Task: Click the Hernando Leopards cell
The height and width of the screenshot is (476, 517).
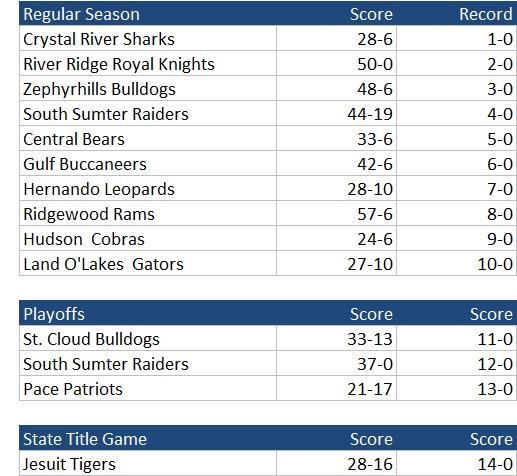Action: [148, 188]
